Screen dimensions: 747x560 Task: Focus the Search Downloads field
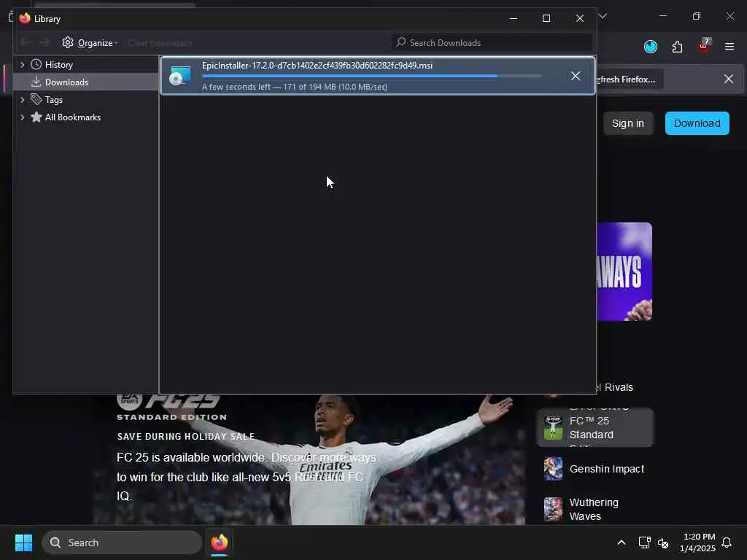click(492, 43)
